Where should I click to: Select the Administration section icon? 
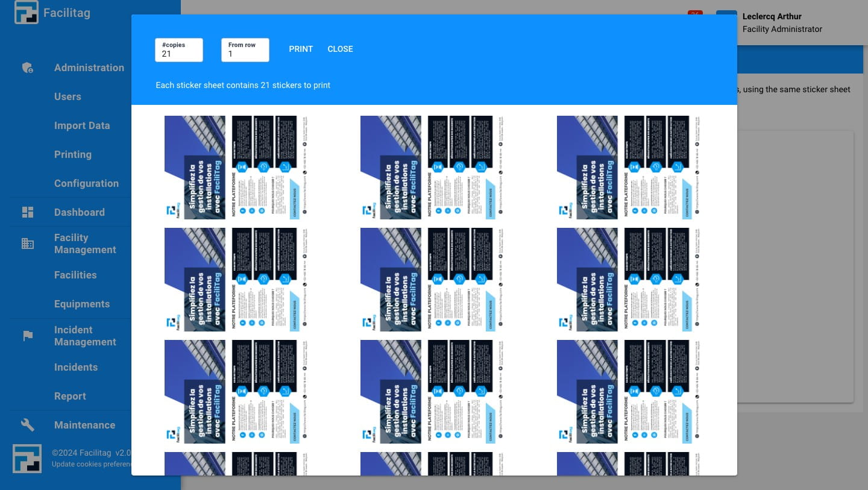(27, 68)
